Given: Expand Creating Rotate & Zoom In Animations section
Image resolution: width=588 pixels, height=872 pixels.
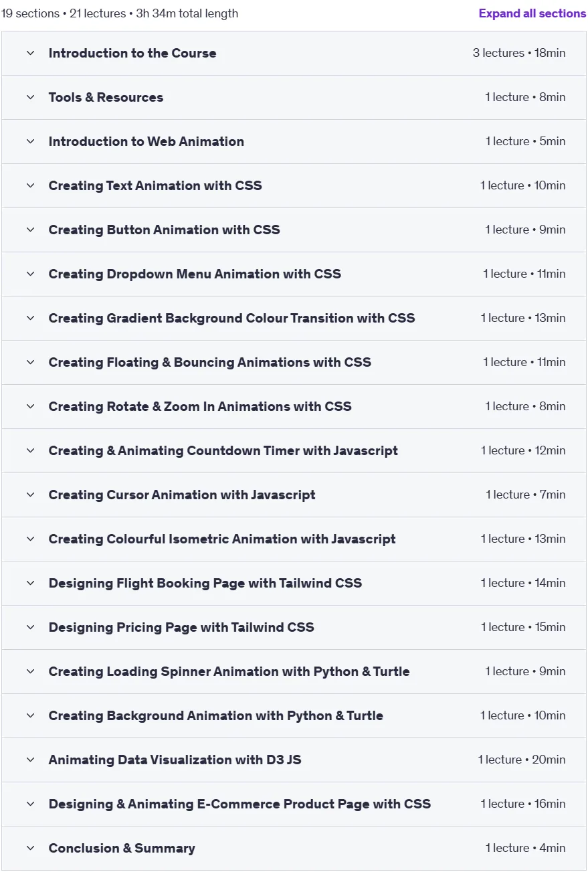Looking at the screenshot, I should pos(294,406).
